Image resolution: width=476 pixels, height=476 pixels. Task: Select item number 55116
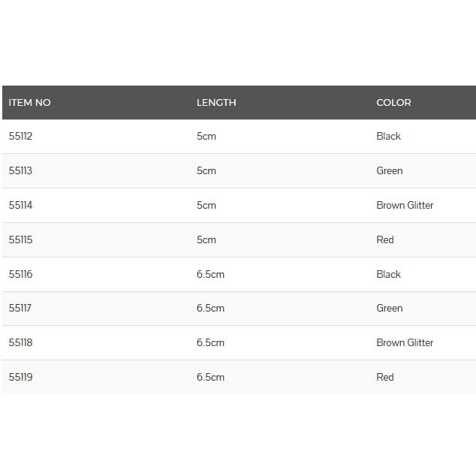coord(21,275)
